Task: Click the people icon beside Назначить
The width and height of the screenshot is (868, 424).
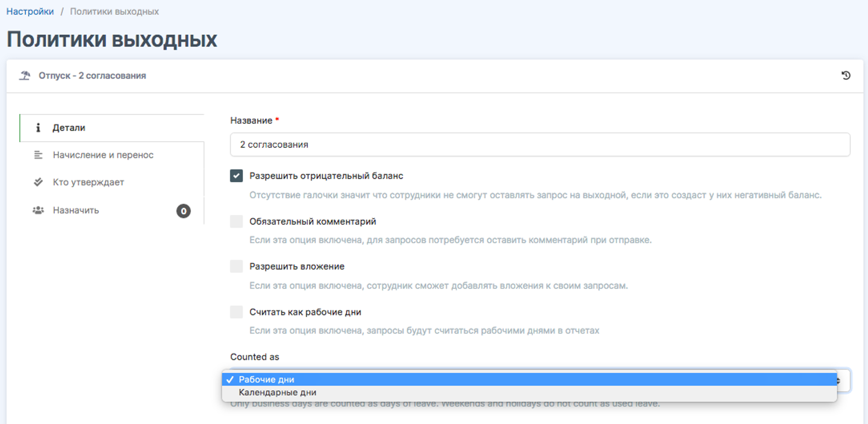Action: [x=38, y=210]
